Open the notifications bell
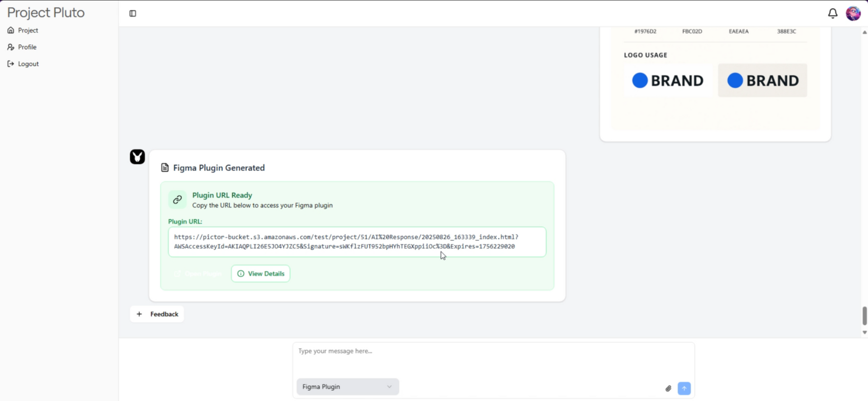This screenshot has width=868, height=401. (x=832, y=14)
